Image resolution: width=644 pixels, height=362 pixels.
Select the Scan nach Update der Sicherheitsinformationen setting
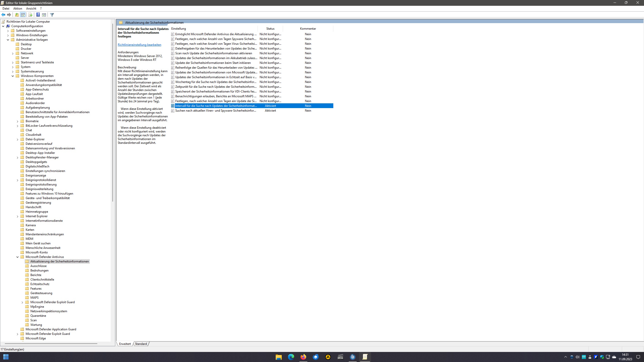click(213, 53)
